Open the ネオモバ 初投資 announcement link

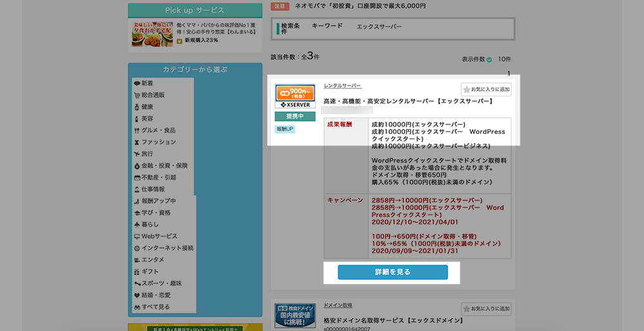(361, 6)
